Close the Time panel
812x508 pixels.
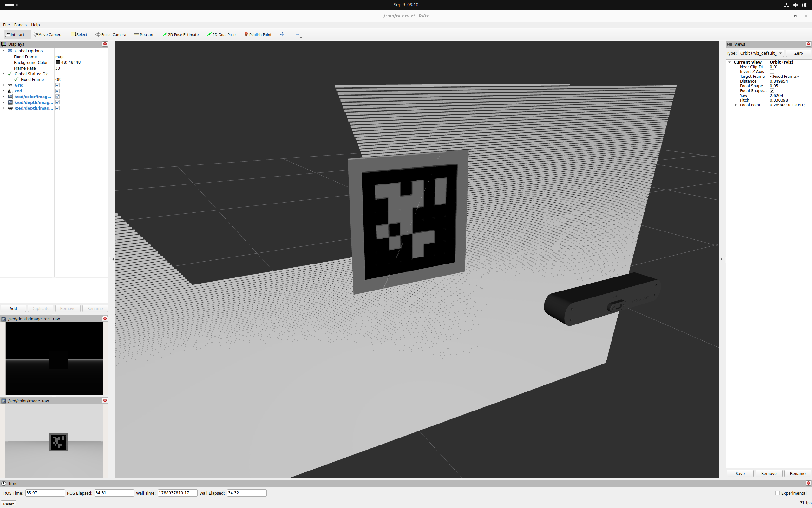(x=808, y=483)
